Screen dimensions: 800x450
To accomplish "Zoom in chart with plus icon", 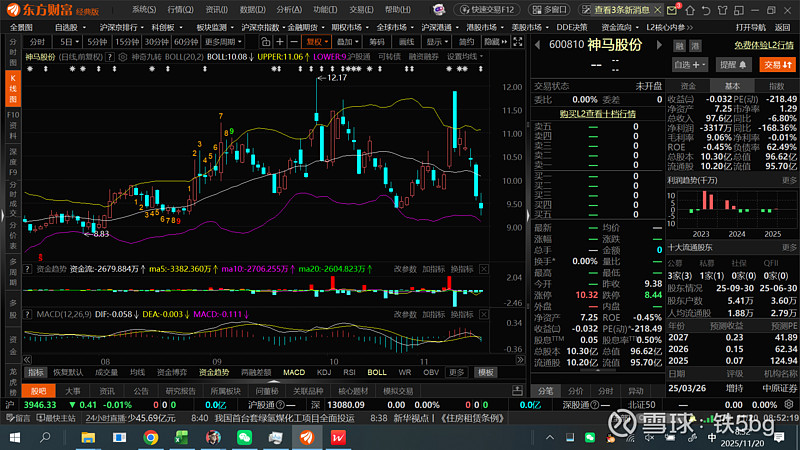I will [280, 42].
